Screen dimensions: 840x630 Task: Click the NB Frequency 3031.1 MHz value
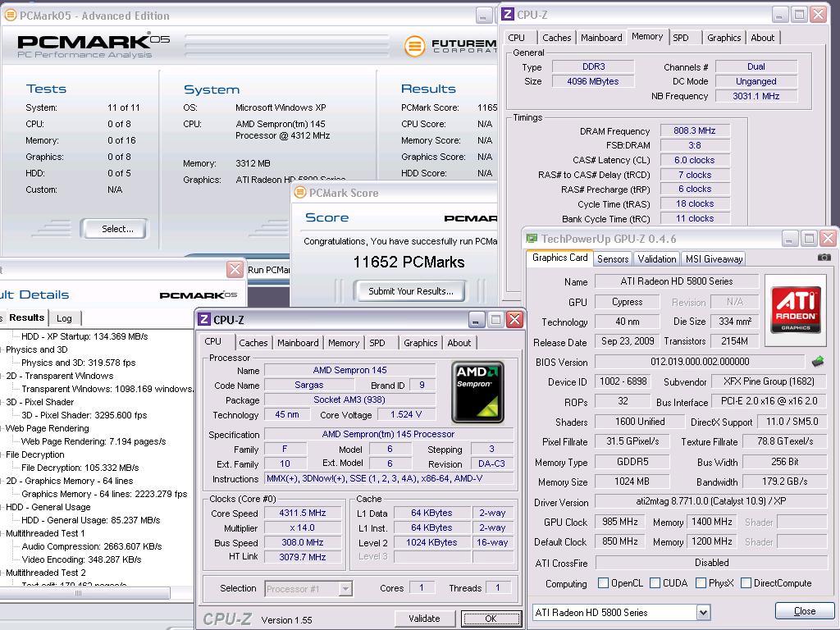(x=756, y=96)
